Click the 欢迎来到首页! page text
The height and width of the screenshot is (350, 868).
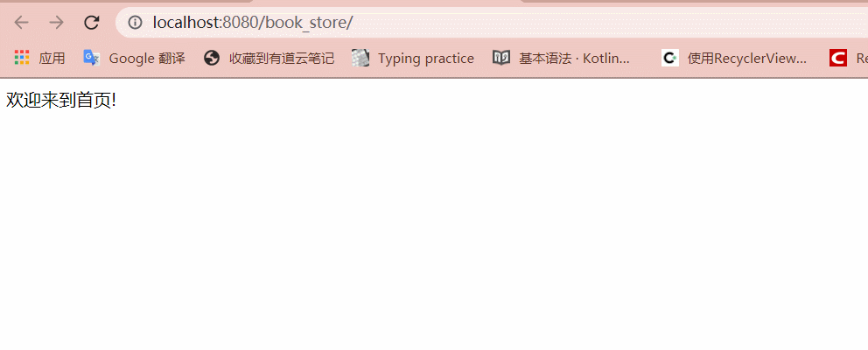coord(61,101)
